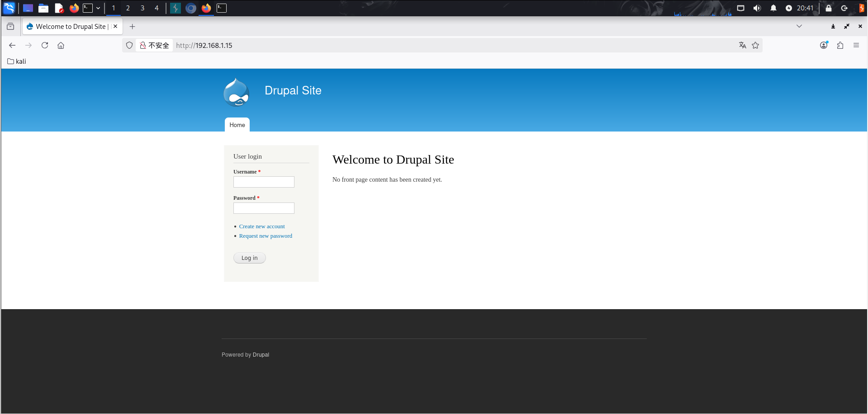Open a new browser tab
The image size is (868, 414).
(x=132, y=27)
